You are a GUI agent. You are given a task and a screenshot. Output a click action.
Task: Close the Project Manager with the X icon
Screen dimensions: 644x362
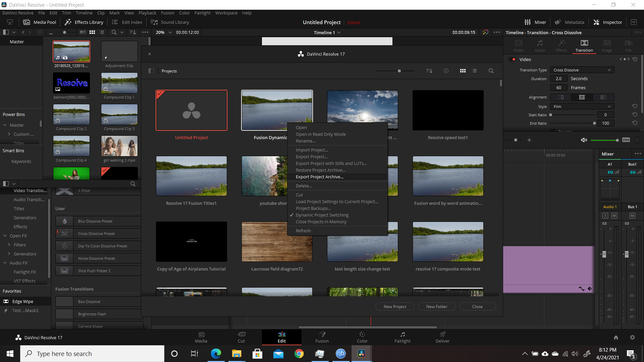(x=150, y=54)
